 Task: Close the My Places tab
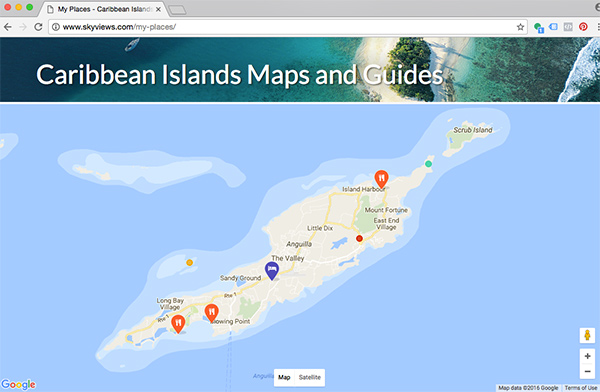(158, 9)
